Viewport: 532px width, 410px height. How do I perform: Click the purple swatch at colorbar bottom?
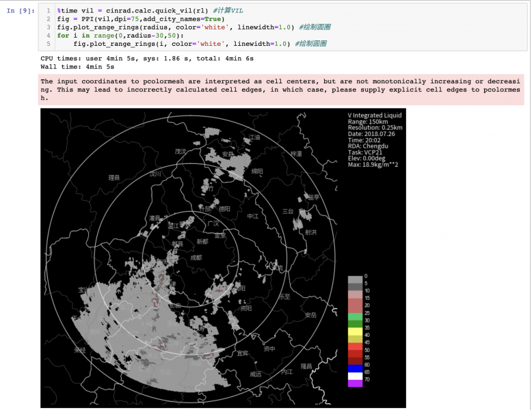(354, 383)
